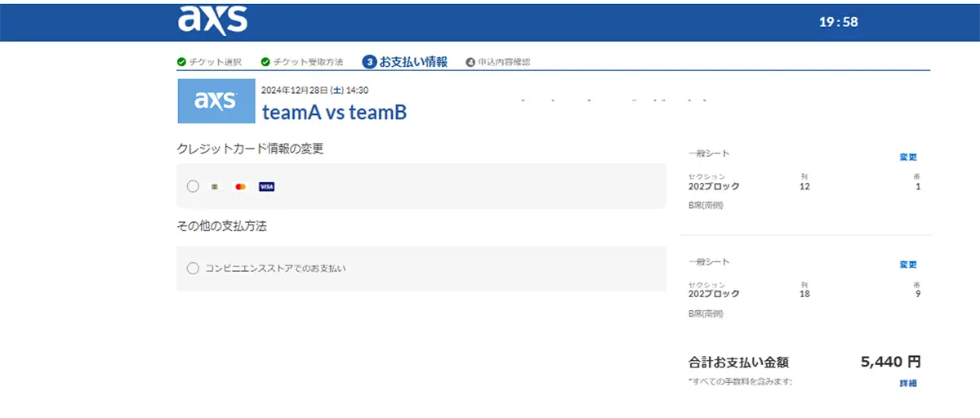Open the チケット受取方法 step
Viewport: 980px width, 418px height.
(308, 62)
